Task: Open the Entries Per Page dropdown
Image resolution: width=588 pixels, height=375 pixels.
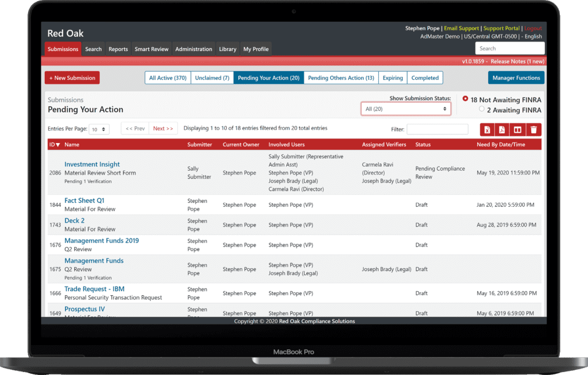Action: 99,129
